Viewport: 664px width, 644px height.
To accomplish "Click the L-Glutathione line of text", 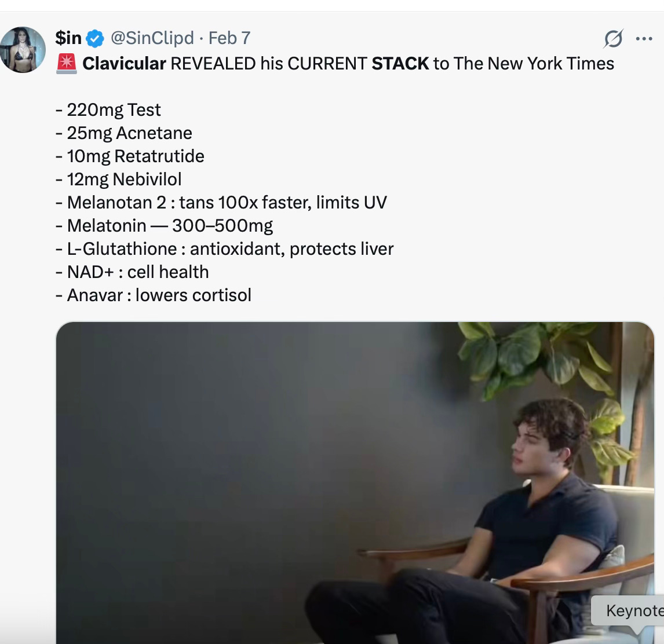I will point(224,249).
